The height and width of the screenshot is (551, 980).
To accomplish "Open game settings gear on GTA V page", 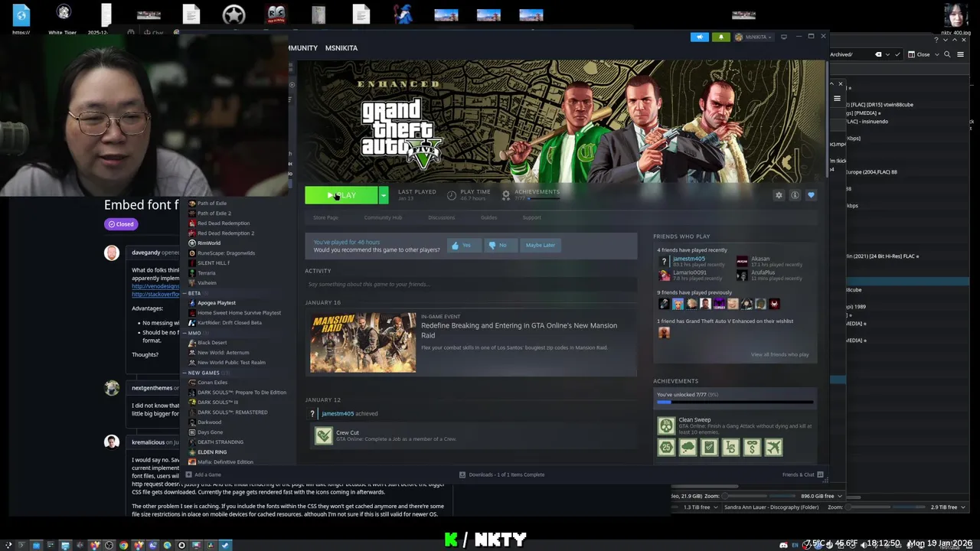I will coord(779,195).
